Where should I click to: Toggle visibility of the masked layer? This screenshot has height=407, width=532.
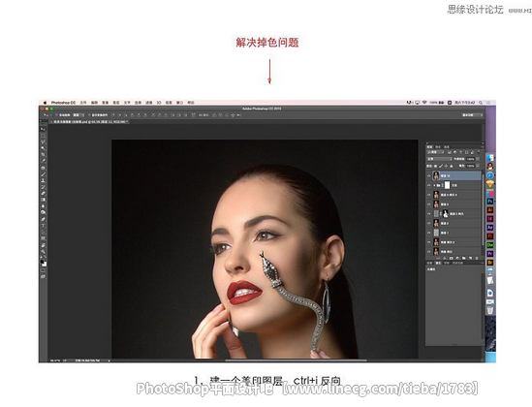(429, 214)
